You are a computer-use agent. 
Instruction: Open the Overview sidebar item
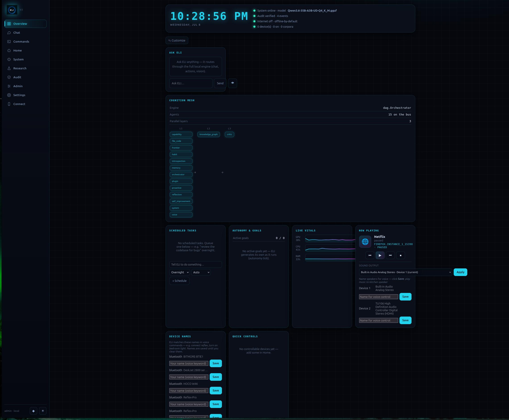(x=25, y=24)
